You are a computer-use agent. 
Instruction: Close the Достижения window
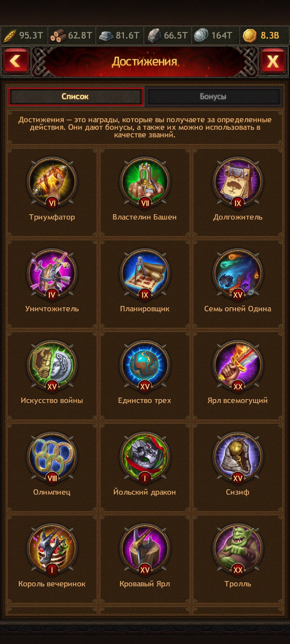(273, 61)
